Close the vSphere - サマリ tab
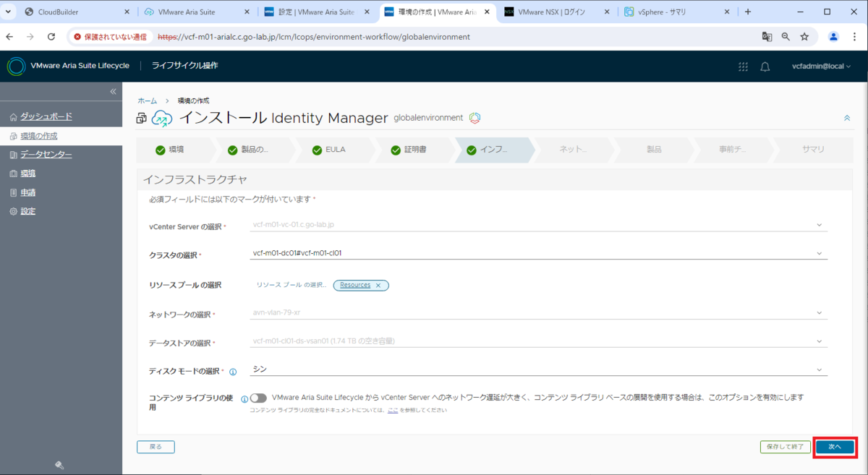This screenshot has height=475, width=868. click(726, 12)
